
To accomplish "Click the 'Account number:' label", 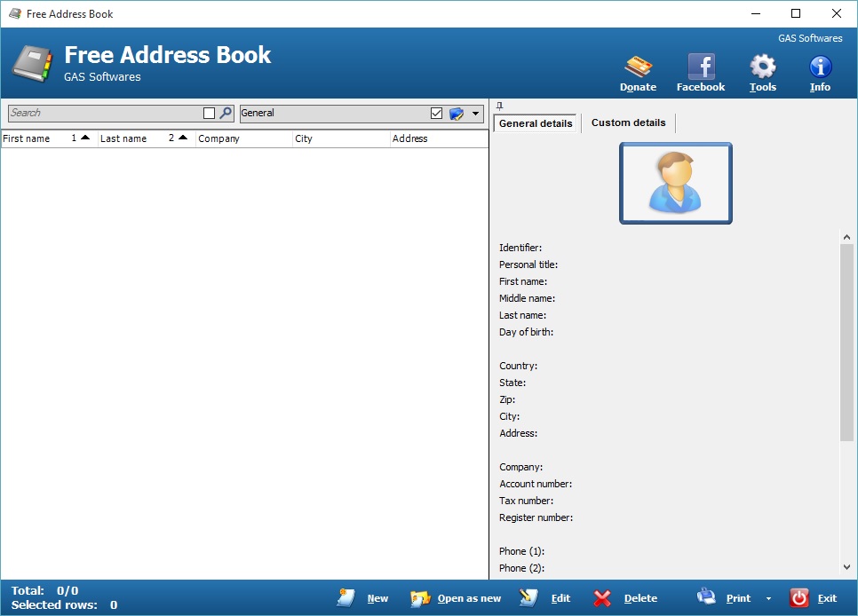I will [x=536, y=484].
